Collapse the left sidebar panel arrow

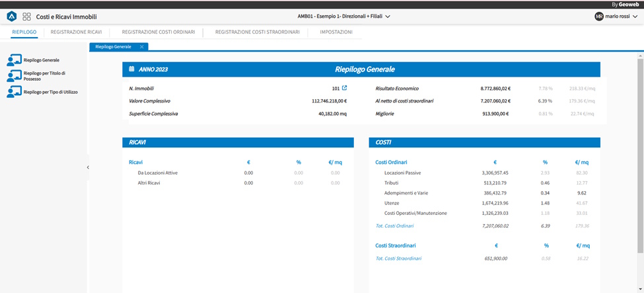point(88,167)
